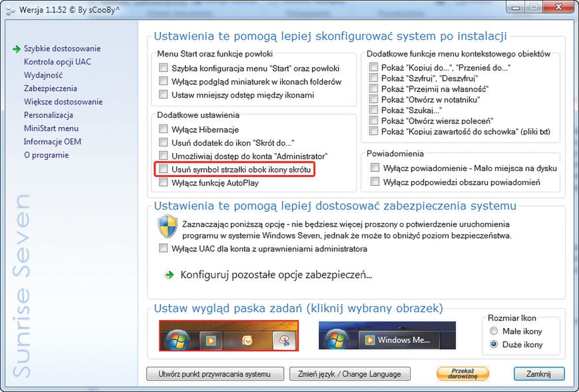
Task: Enable Pokaż Kopiuj zawartość do schowka
Action: pyautogui.click(x=374, y=131)
